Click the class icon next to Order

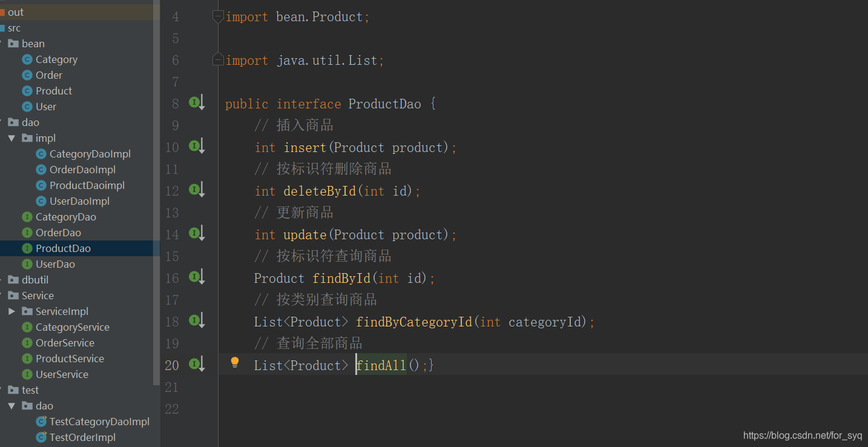pos(27,75)
